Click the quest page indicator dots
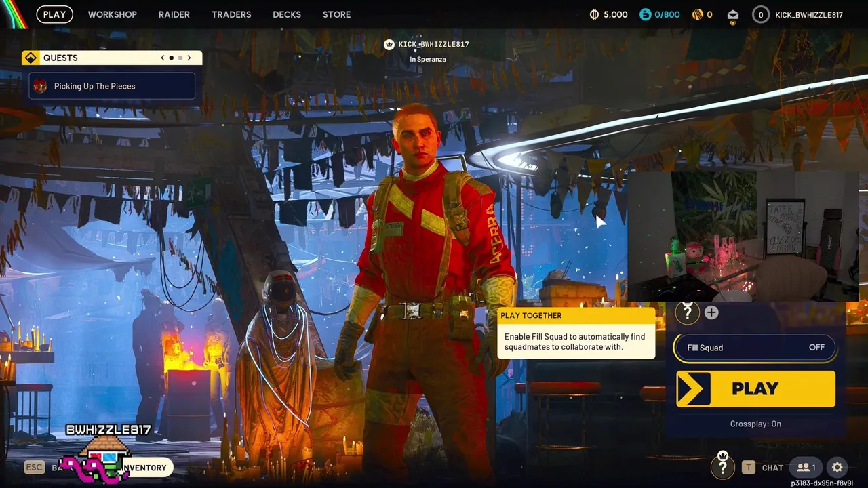The width and height of the screenshot is (868, 488). [176, 58]
